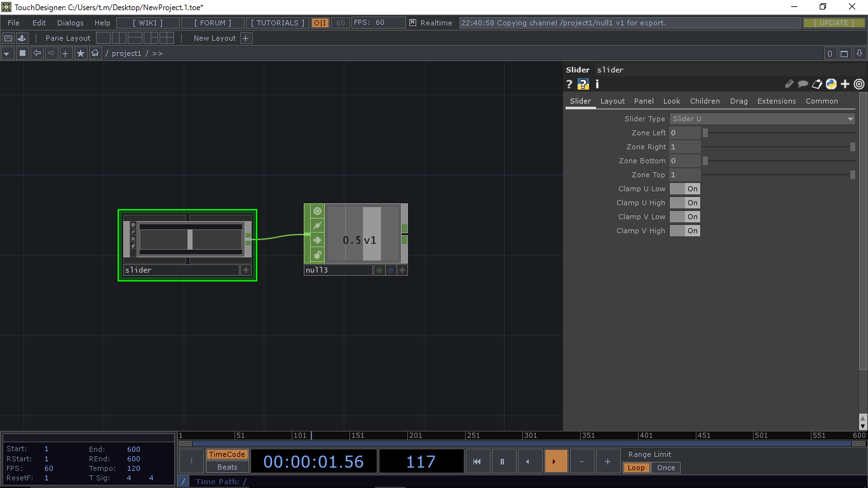Select the bookmark star icon in path bar
This screenshot has width=868, height=488.
point(79,53)
